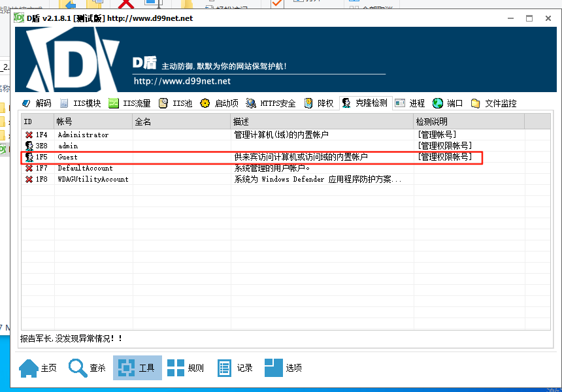Click the 端口 globe icon
This screenshot has width=562, height=392.
click(x=438, y=104)
